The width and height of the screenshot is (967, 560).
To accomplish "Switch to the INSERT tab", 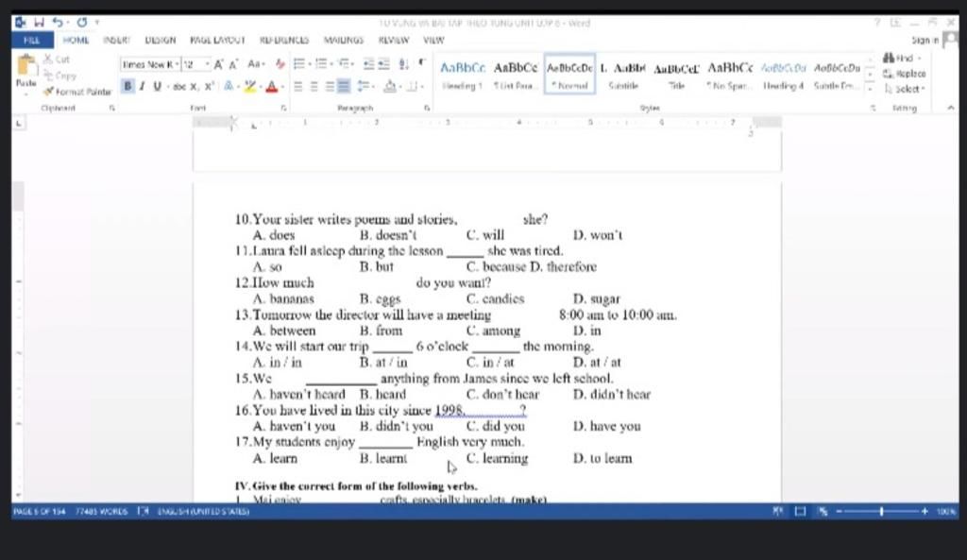I will [x=116, y=40].
